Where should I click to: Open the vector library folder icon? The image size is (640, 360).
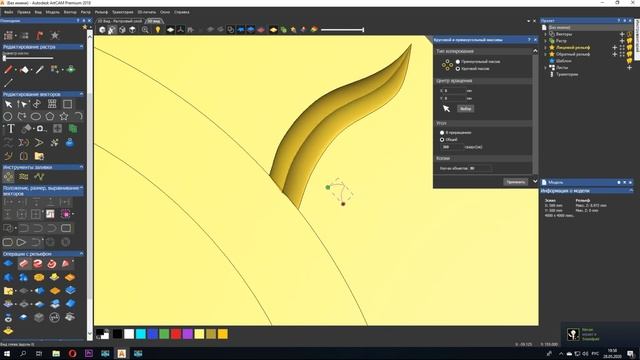point(39,156)
